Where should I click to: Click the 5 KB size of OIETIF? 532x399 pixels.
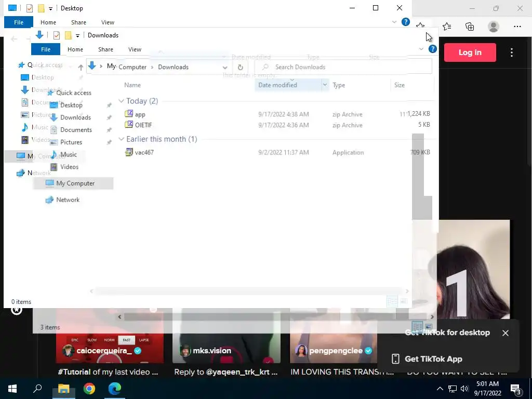click(424, 125)
